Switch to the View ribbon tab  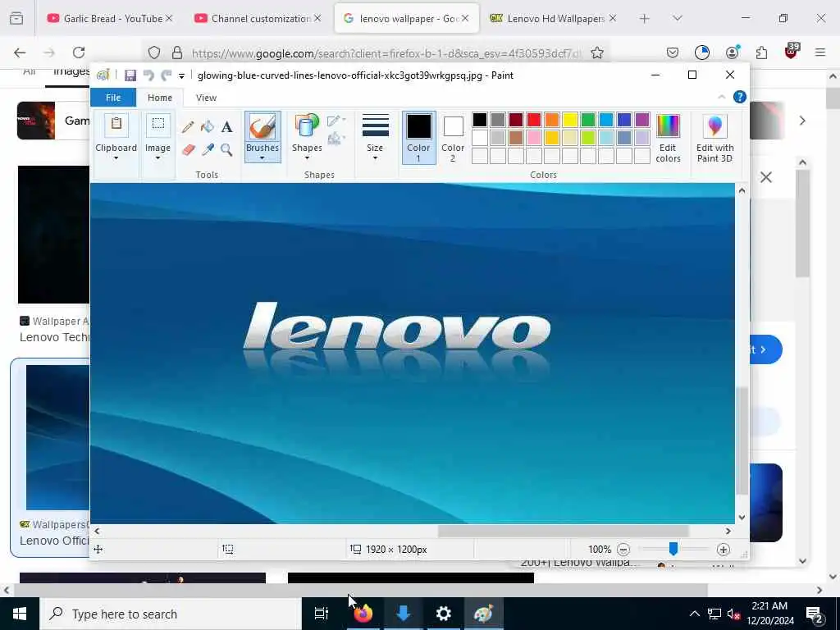click(206, 98)
